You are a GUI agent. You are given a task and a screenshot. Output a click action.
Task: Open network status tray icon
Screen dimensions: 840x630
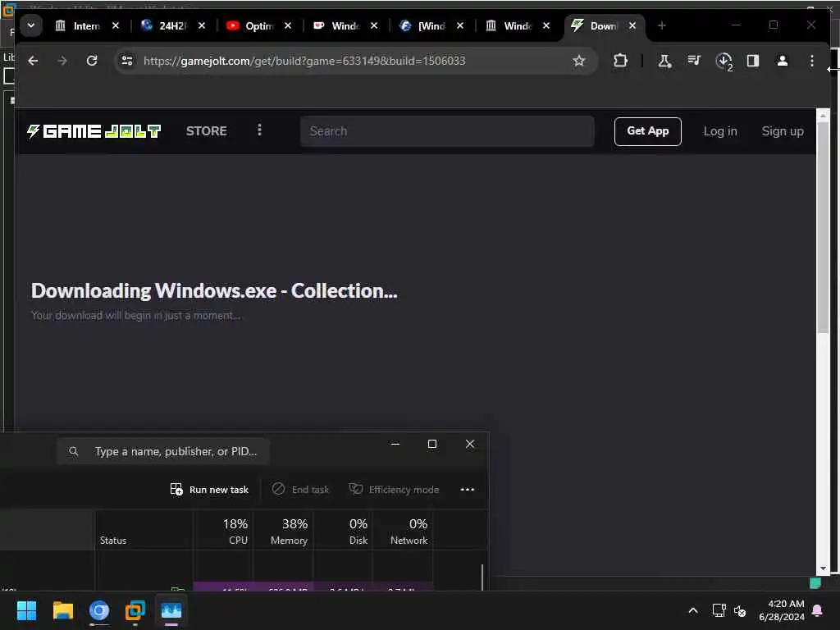point(719,610)
